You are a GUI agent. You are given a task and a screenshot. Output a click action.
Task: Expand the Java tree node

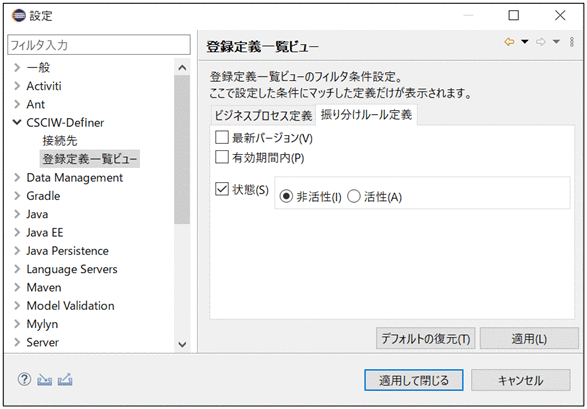coord(17,214)
